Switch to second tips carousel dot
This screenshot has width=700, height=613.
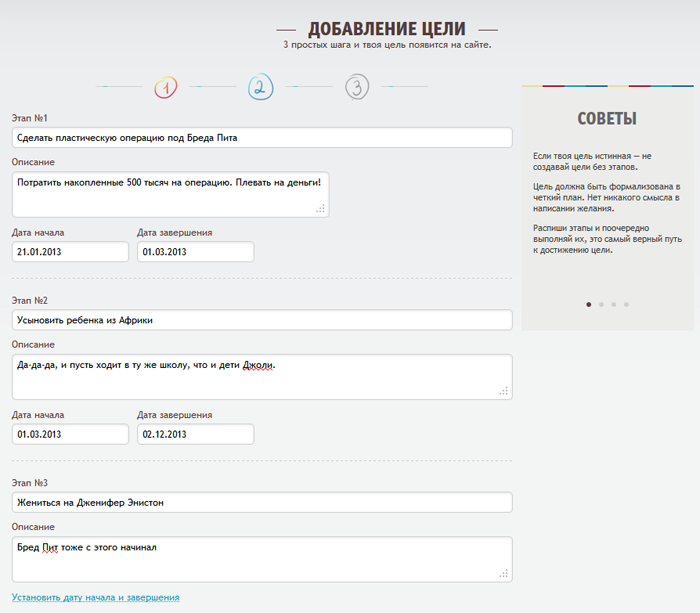coord(601,304)
